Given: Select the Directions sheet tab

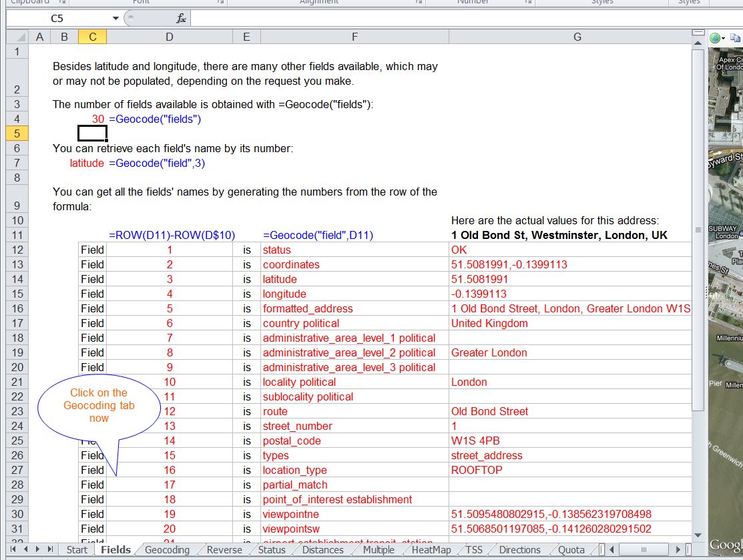Looking at the screenshot, I should (519, 550).
